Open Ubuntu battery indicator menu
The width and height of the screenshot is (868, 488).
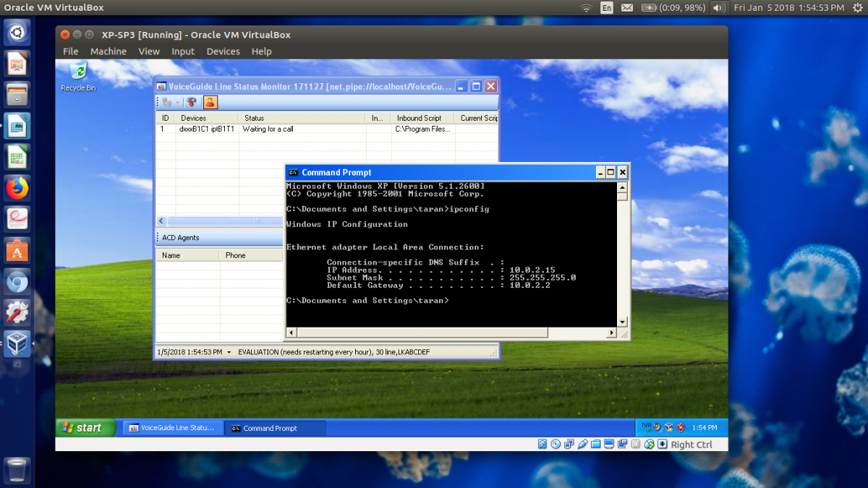673,8
